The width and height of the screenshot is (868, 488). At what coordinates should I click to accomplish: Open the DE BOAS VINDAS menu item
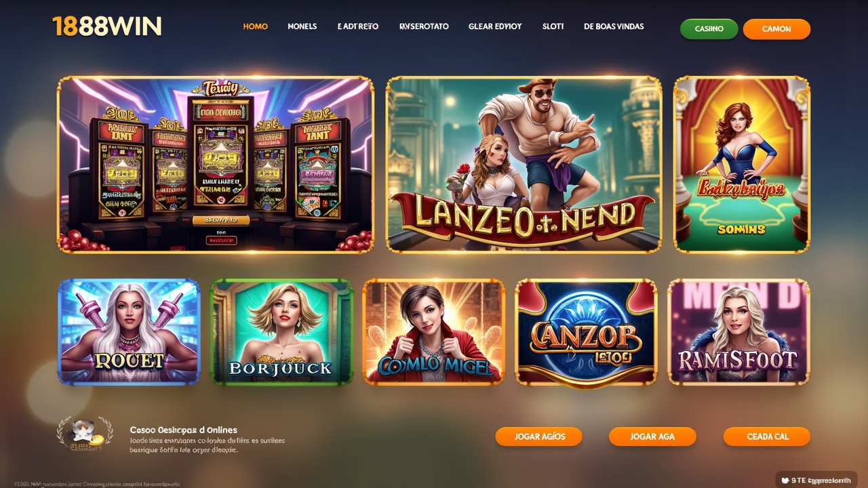[614, 26]
